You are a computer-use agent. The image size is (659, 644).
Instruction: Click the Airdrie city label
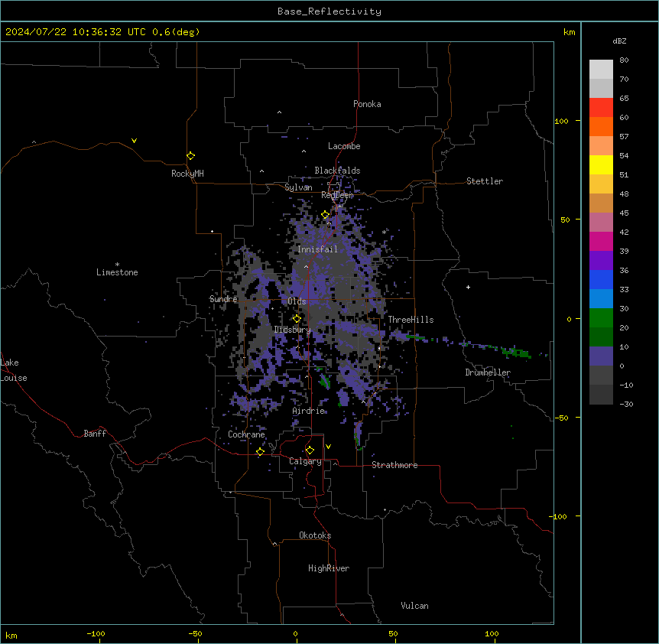pyautogui.click(x=309, y=411)
